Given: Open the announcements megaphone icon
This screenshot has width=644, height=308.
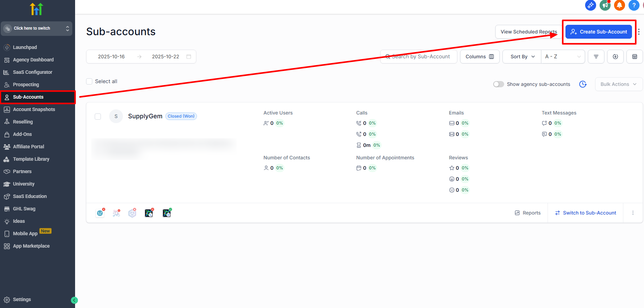Looking at the screenshot, I should pyautogui.click(x=605, y=5).
